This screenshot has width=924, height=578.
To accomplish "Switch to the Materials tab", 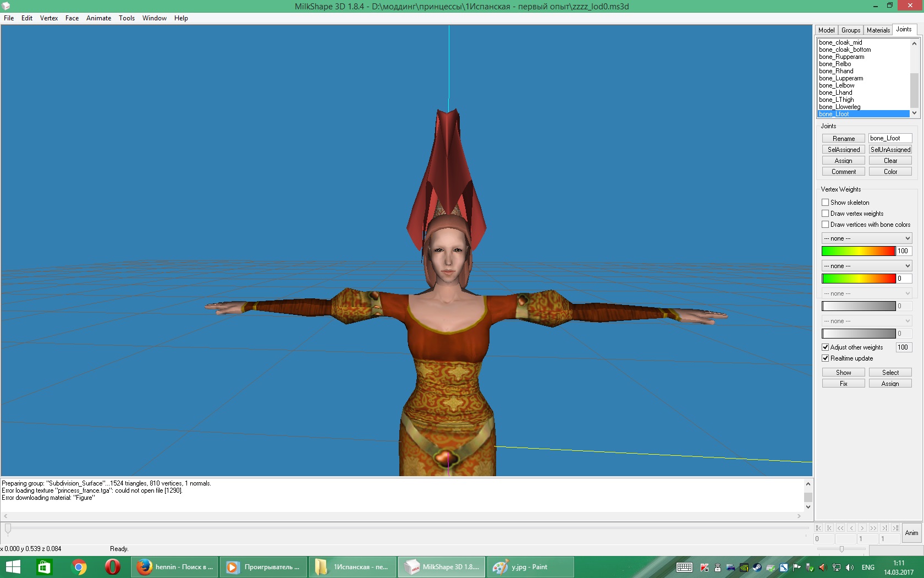I will [x=878, y=30].
